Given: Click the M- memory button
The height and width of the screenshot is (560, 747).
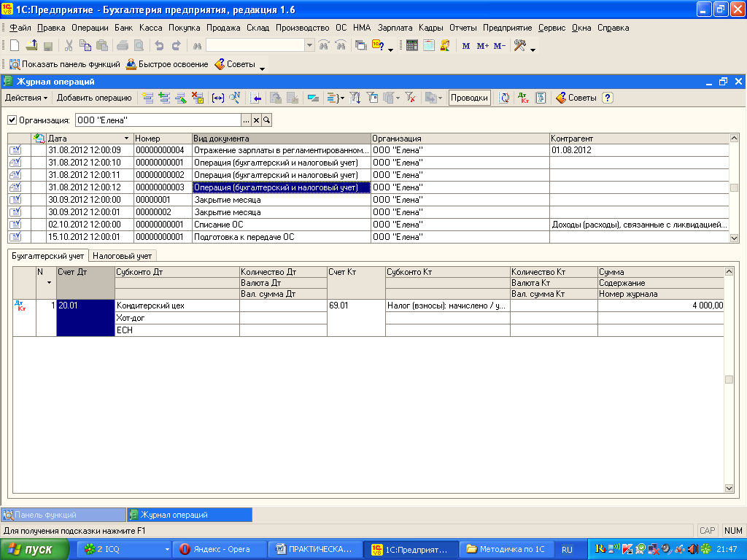Looking at the screenshot, I should coord(499,46).
